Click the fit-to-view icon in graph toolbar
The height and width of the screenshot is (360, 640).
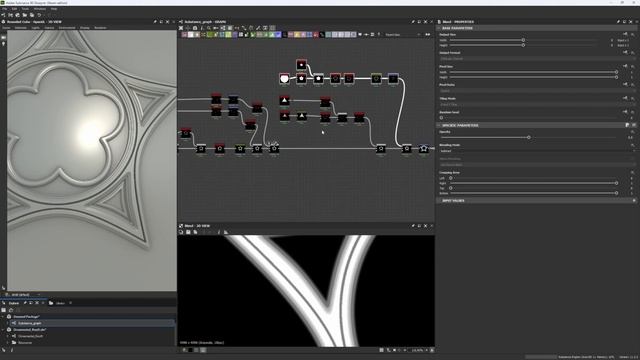click(x=181, y=28)
